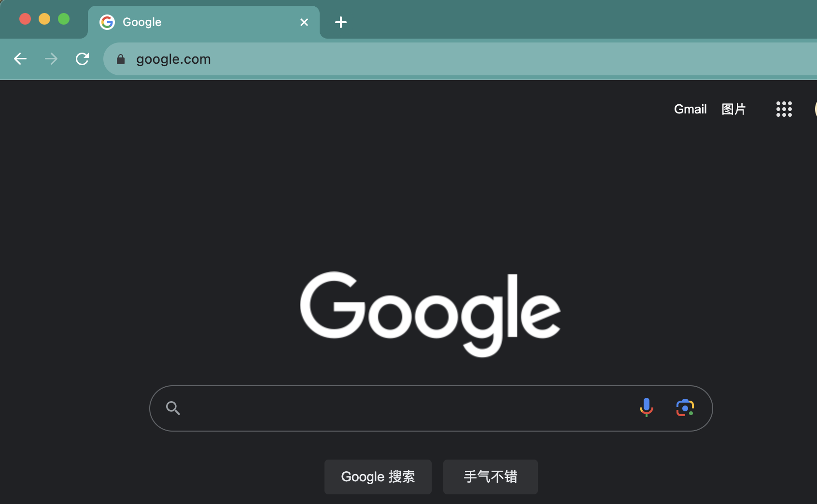Focus the Google search input field
This screenshot has height=504, width=817.
[x=431, y=408]
